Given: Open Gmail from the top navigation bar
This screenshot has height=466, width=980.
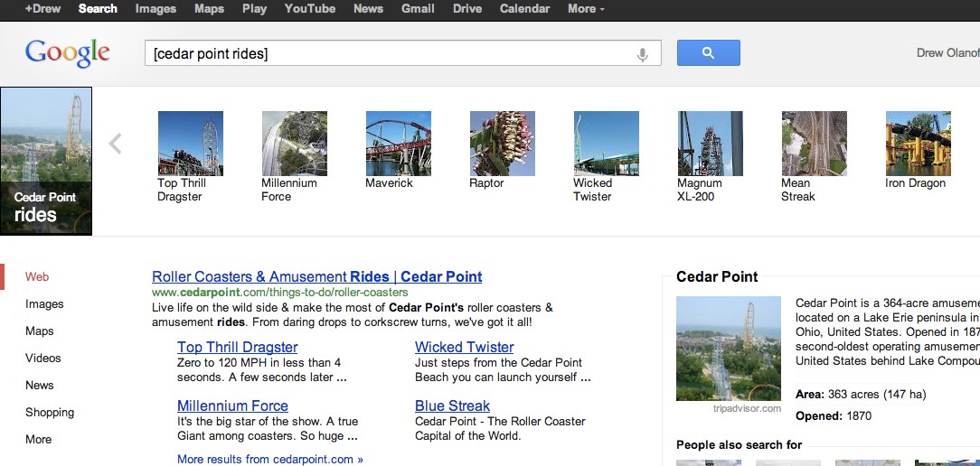Looking at the screenshot, I should pyautogui.click(x=418, y=9).
